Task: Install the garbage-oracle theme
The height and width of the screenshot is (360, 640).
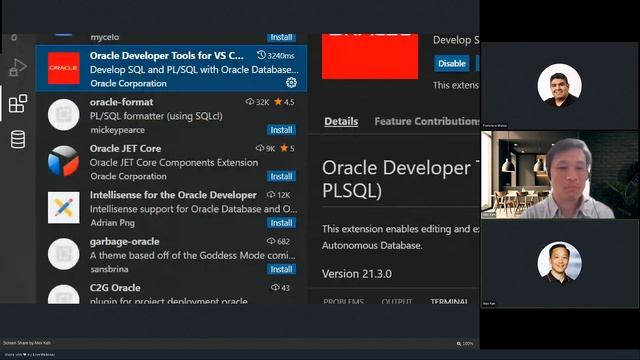Action: pos(281,269)
